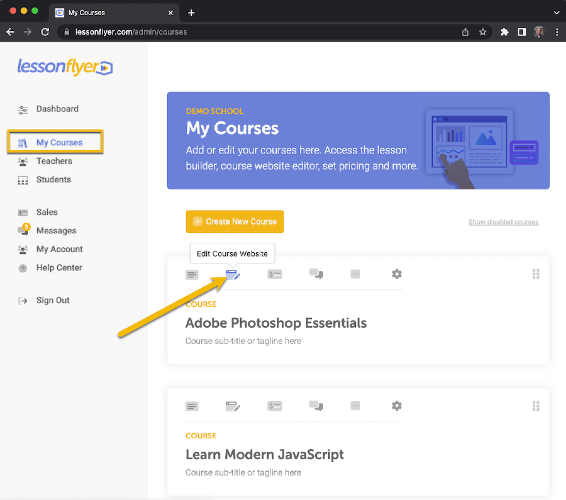Screen dimensions: 566x500
Task: Go to My Account
Action: coord(60,249)
